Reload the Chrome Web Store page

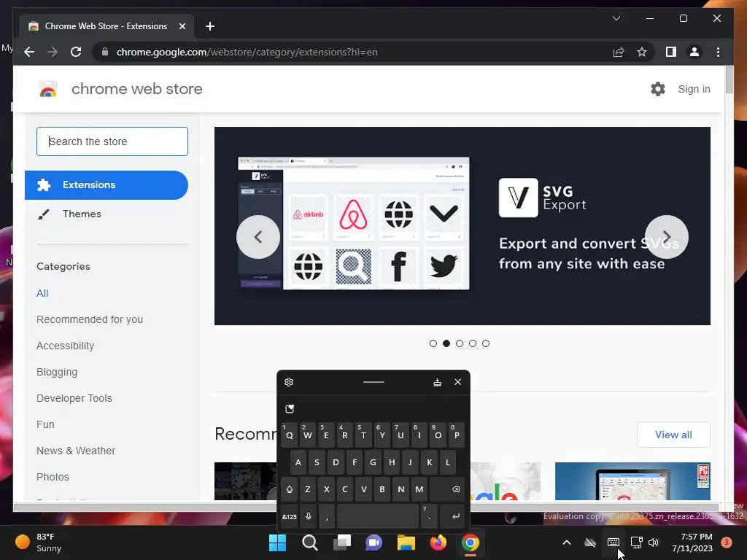point(76,52)
